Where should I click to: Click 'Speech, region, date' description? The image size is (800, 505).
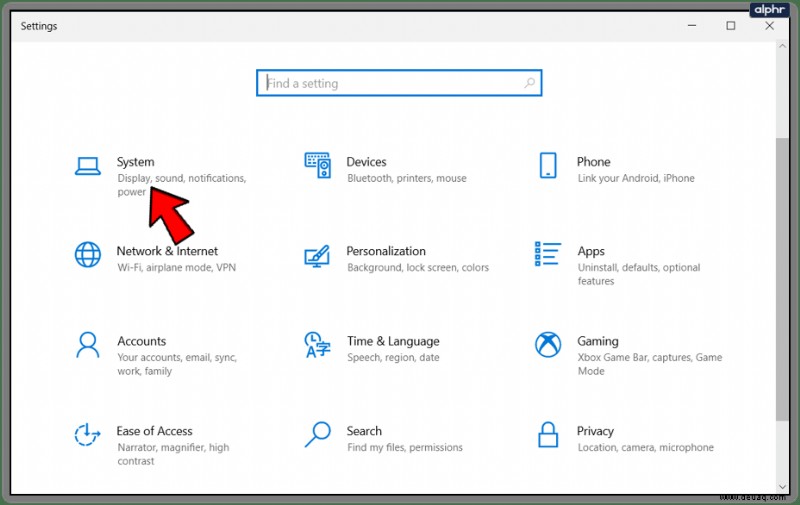coord(393,358)
